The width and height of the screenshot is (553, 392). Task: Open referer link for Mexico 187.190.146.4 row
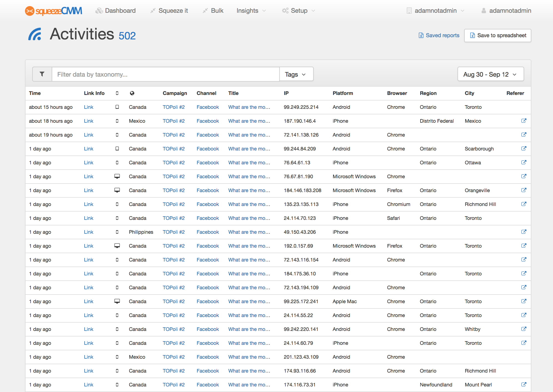coord(524,121)
